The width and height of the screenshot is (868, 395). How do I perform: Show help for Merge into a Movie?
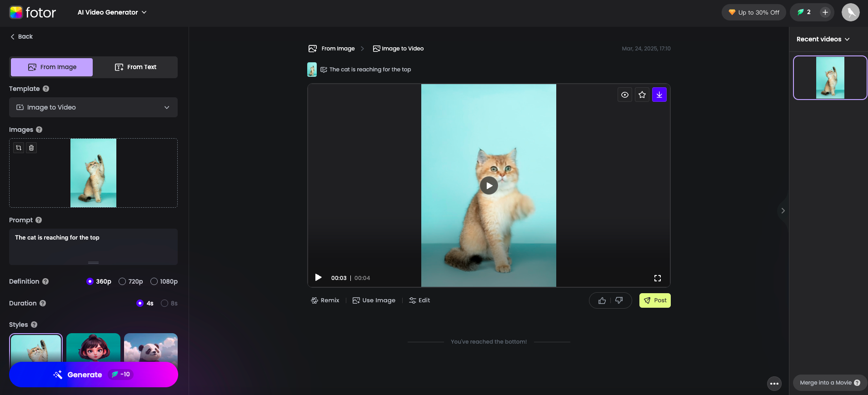(857, 383)
